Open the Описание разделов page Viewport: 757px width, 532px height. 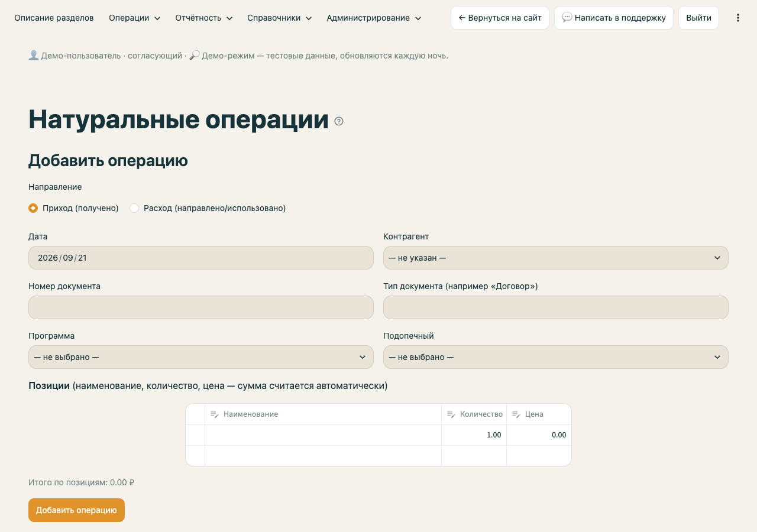pos(54,18)
